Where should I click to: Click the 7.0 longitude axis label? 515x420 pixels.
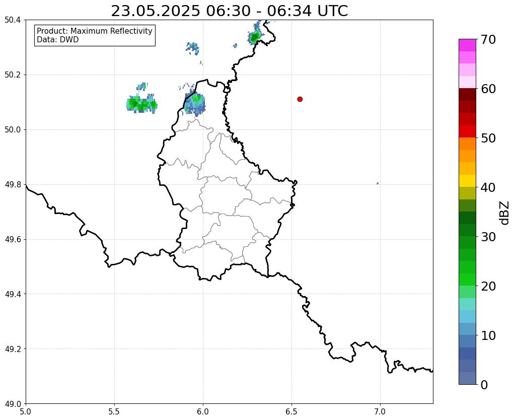pyautogui.click(x=380, y=411)
